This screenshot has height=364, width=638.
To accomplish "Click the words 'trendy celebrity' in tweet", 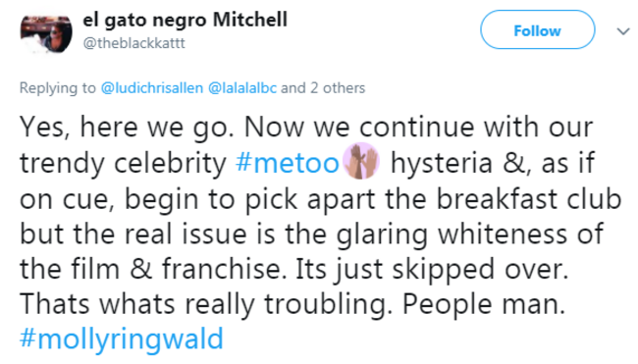I will pos(123,163).
